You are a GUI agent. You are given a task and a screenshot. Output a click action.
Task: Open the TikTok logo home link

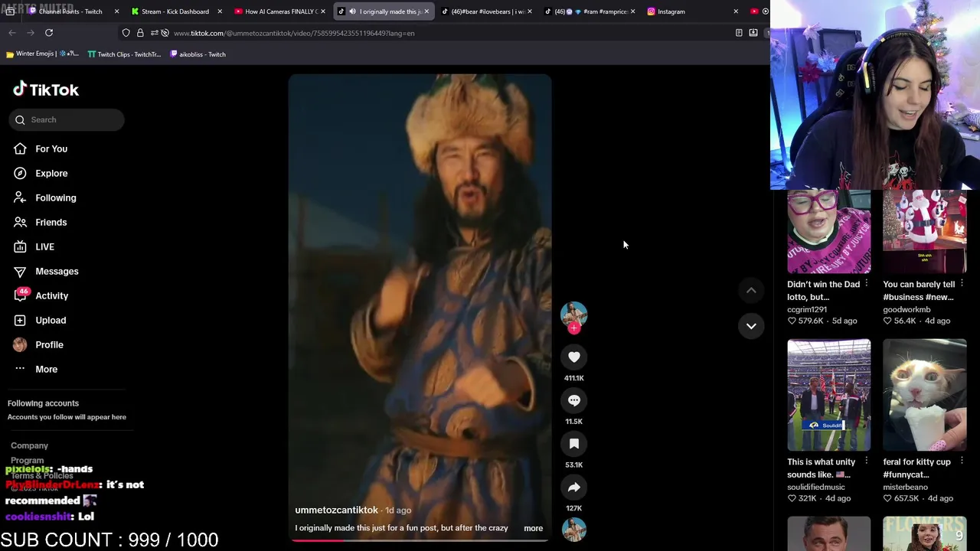click(x=46, y=90)
